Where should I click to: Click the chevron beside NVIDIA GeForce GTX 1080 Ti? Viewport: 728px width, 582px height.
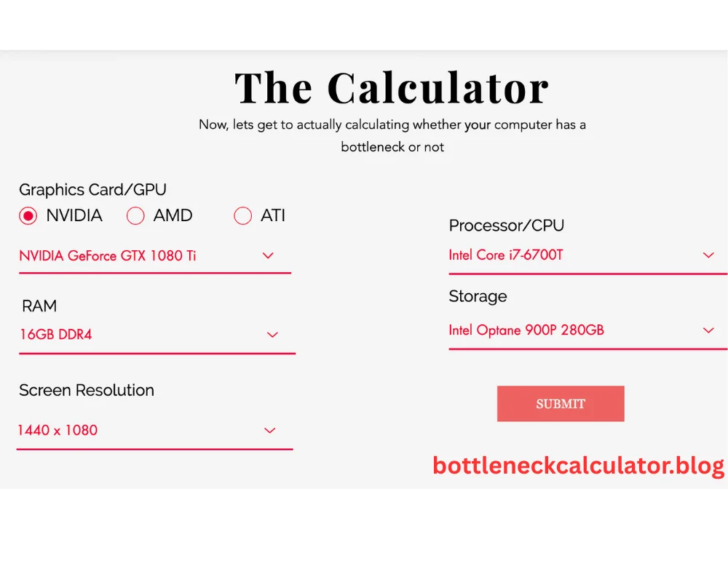[x=268, y=256]
